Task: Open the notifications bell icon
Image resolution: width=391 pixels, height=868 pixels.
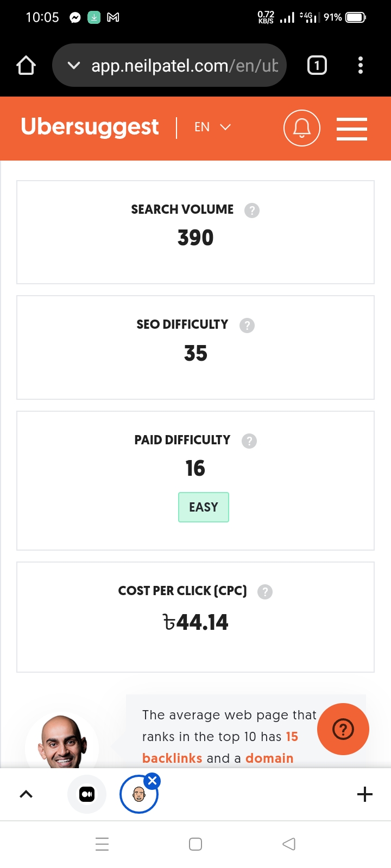Action: coord(302,128)
